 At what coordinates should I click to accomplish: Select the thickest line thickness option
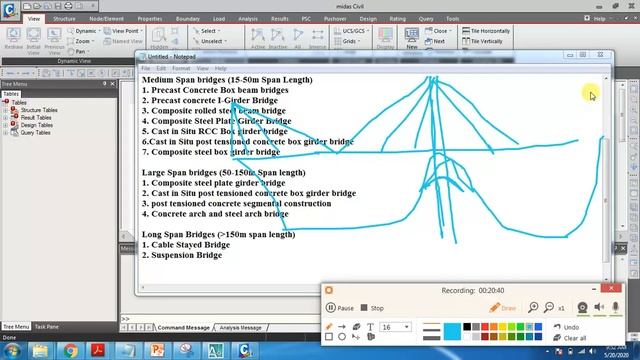click(431, 338)
